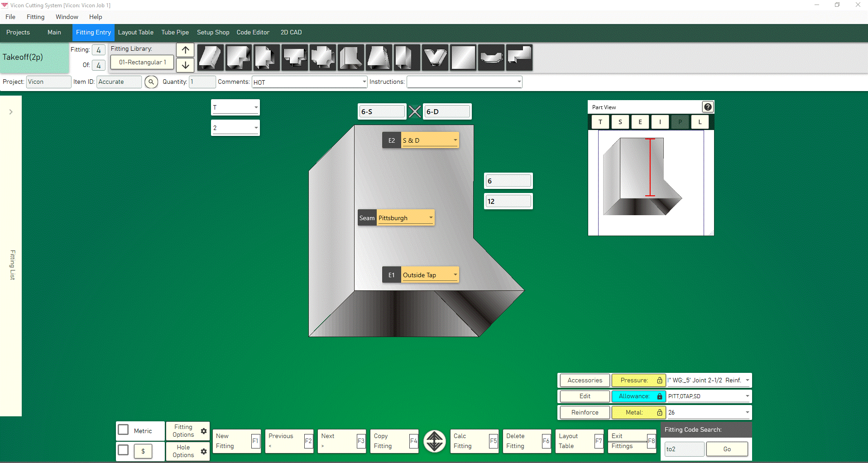Open the Fitting Options gear icon
This screenshot has height=463, width=868.
[203, 431]
